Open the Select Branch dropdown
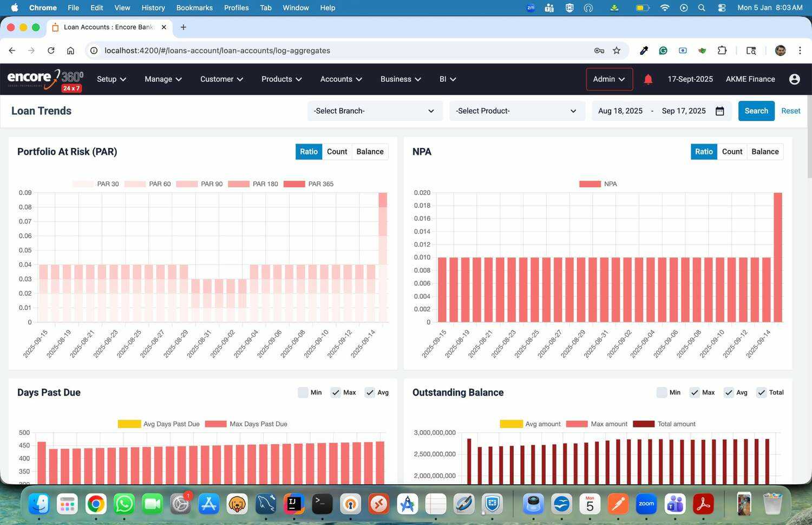The height and width of the screenshot is (525, 812). point(375,111)
